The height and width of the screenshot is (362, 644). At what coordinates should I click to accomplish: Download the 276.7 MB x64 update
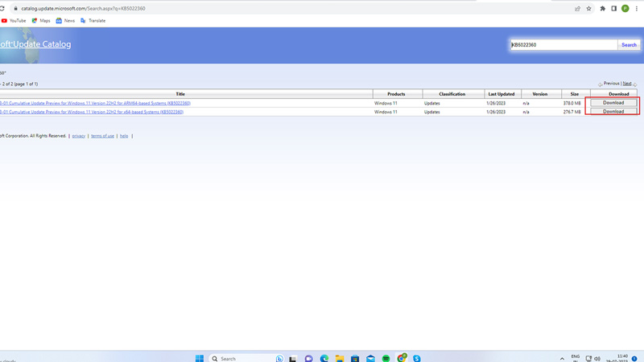(613, 111)
